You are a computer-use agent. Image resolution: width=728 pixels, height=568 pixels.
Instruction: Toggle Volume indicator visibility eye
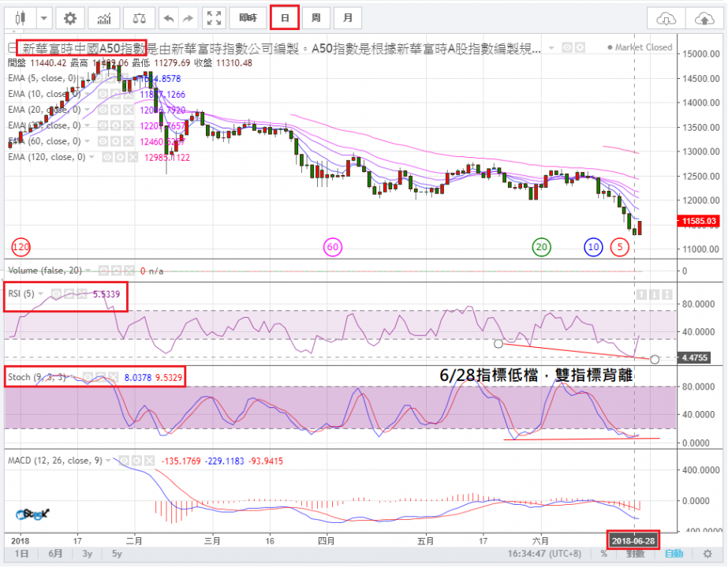(x=104, y=271)
